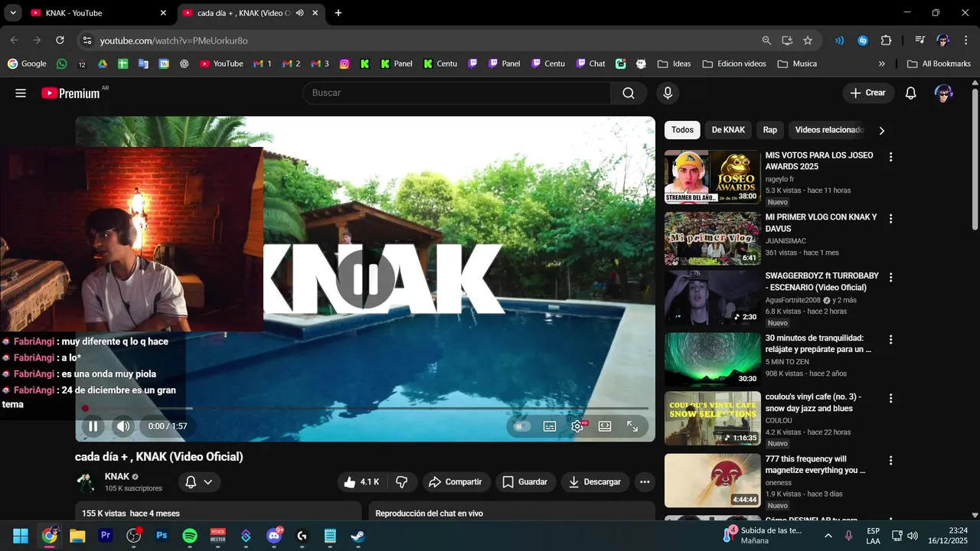Share the video with Compartir button
980x551 pixels.
[x=455, y=482]
